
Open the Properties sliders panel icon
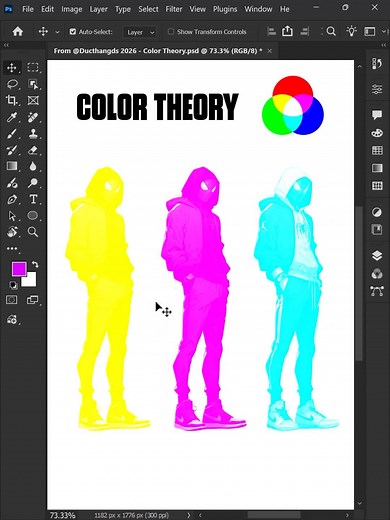(x=377, y=89)
